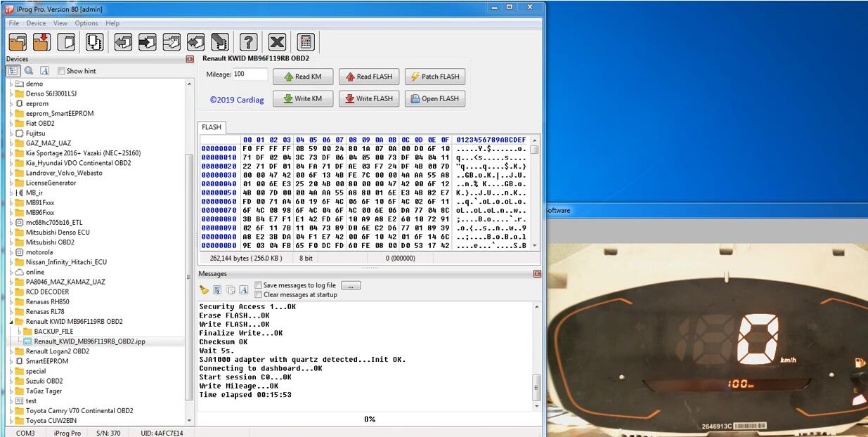Click the save messages icon in Messages toolbar

coord(217,289)
